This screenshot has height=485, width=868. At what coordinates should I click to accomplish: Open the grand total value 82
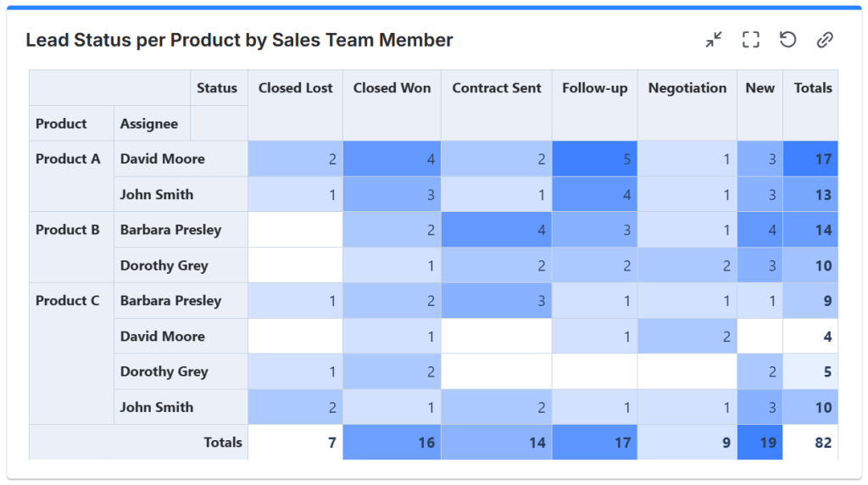click(x=822, y=443)
